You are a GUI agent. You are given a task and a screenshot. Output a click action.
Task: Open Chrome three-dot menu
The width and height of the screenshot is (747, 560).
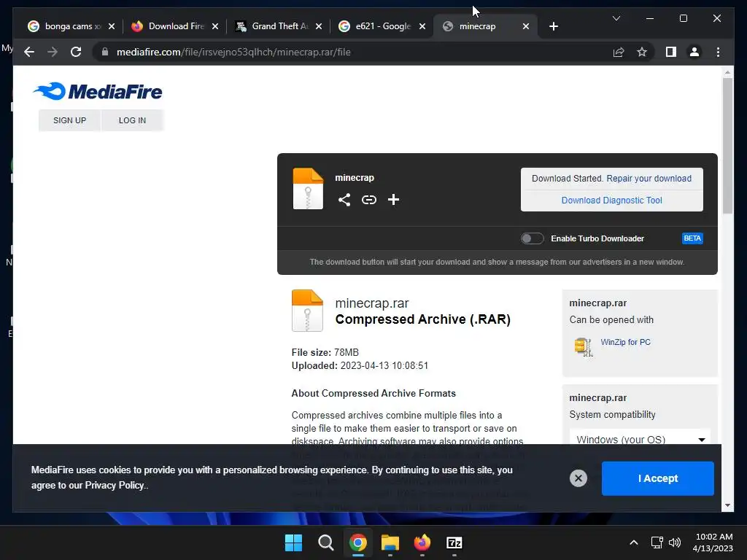(x=718, y=52)
